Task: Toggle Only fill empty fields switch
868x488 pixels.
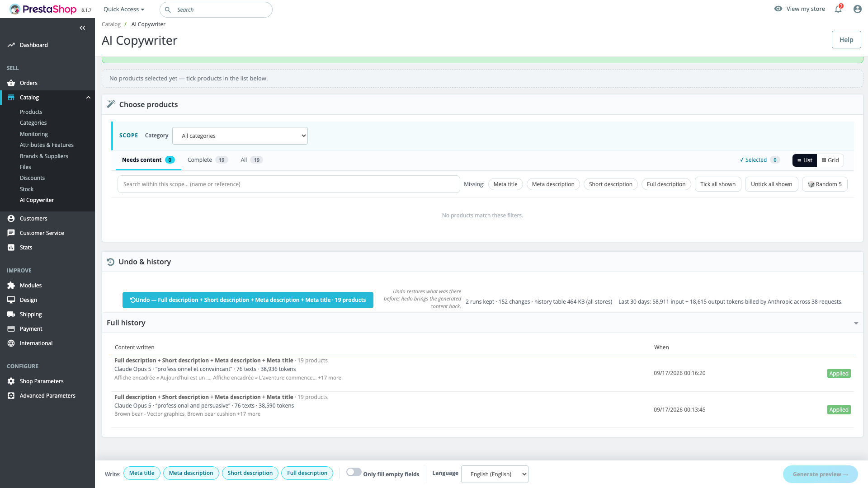Action: [x=354, y=472]
